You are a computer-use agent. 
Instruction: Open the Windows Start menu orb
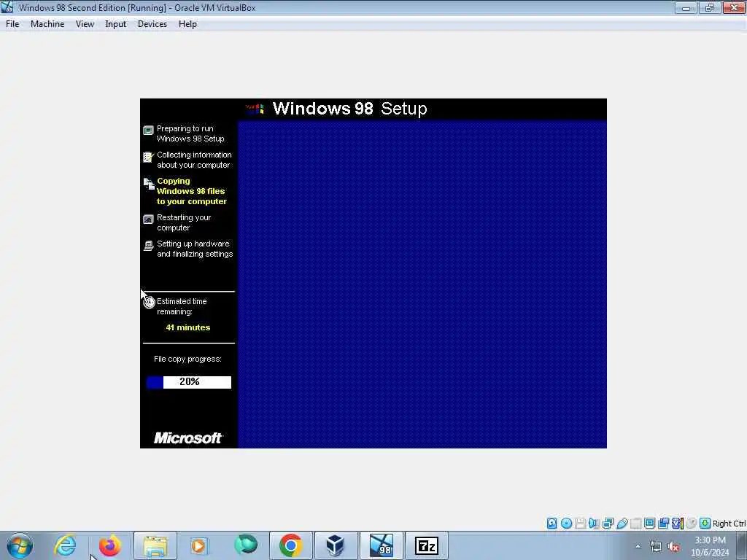20,545
